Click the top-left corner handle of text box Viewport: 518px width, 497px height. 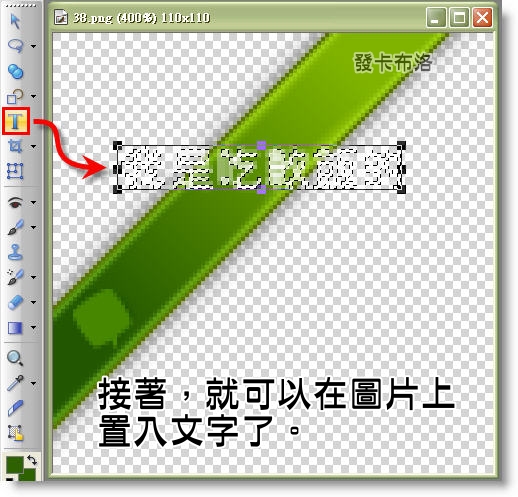pyautogui.click(x=118, y=146)
